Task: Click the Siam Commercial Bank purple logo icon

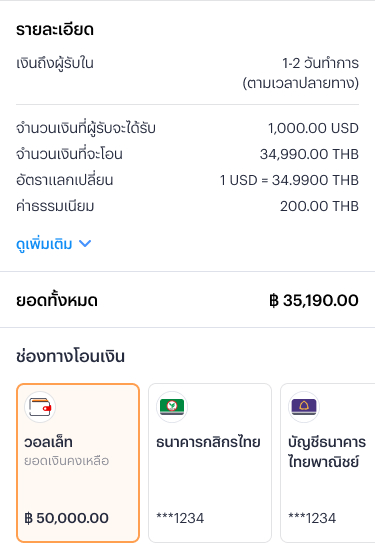Action: pos(304,407)
